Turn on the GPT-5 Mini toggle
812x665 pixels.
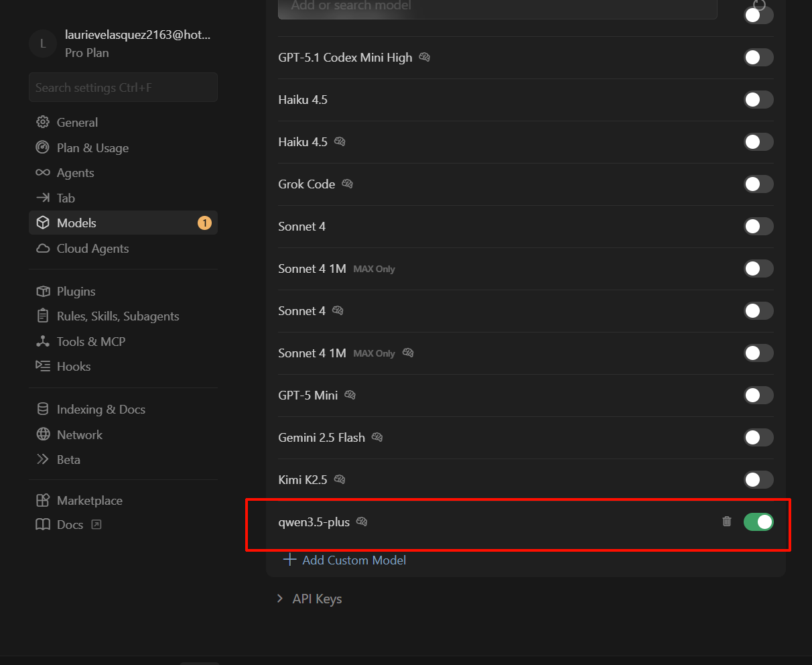[x=758, y=395]
